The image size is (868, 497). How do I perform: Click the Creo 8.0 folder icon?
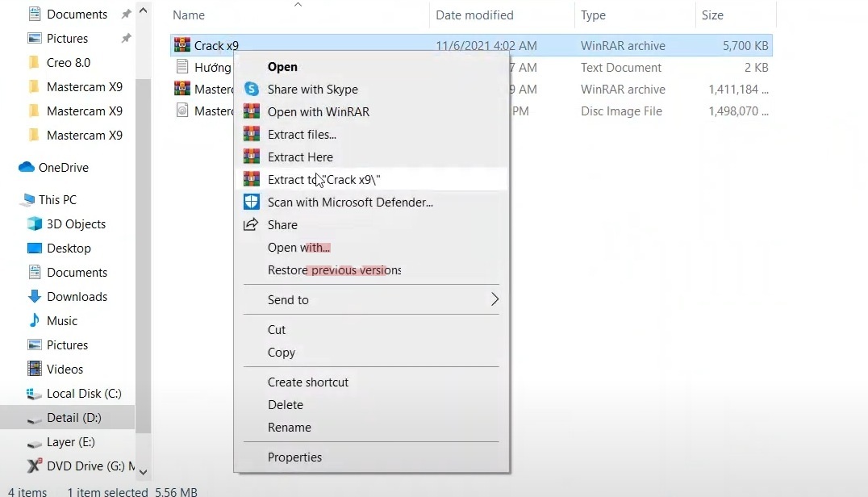coord(35,62)
